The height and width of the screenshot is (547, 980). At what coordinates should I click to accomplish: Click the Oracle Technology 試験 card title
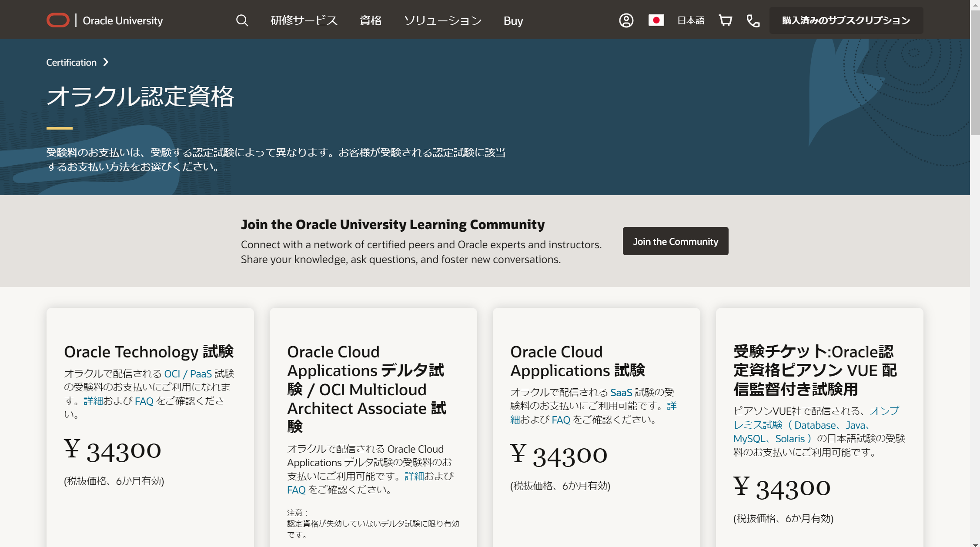[x=149, y=352]
